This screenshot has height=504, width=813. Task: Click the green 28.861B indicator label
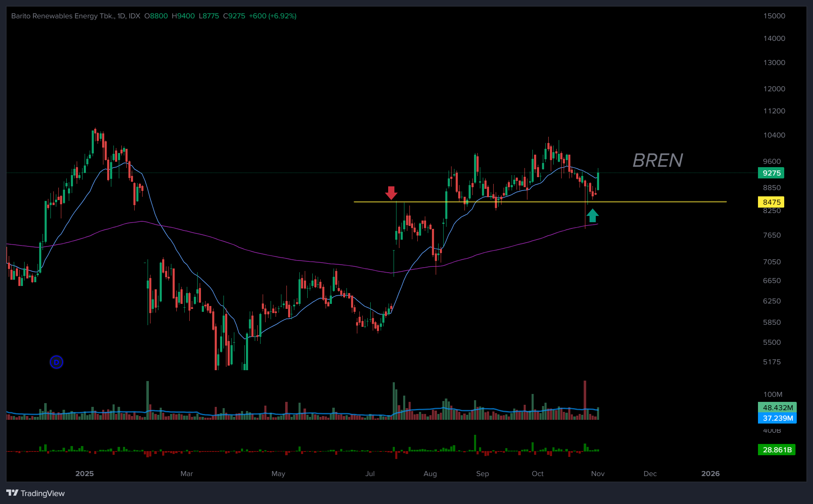pos(776,450)
